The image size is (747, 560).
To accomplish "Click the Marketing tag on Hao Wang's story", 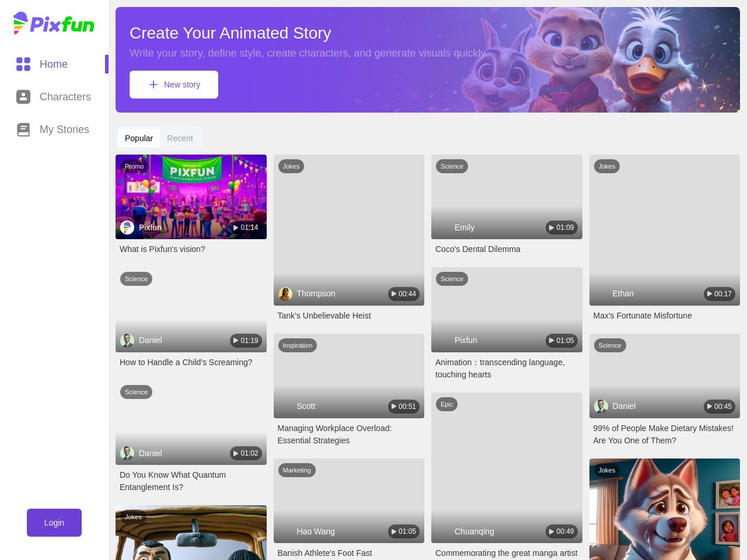I will [x=297, y=470].
